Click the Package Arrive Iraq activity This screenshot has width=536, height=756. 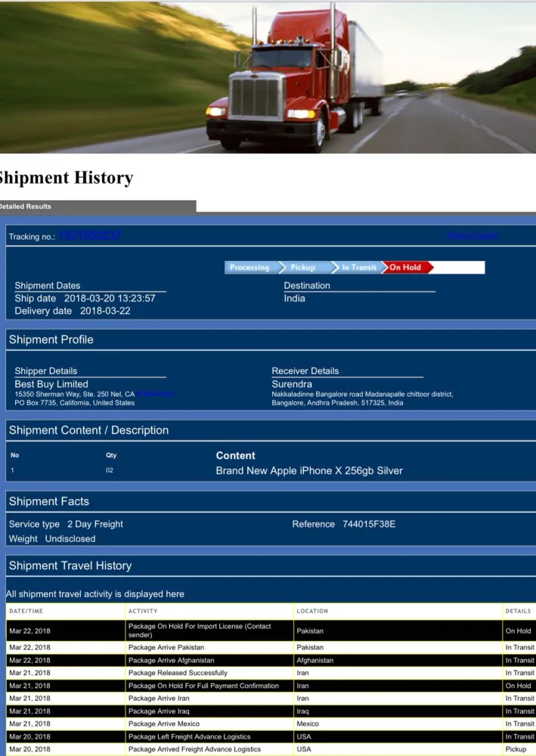click(159, 711)
